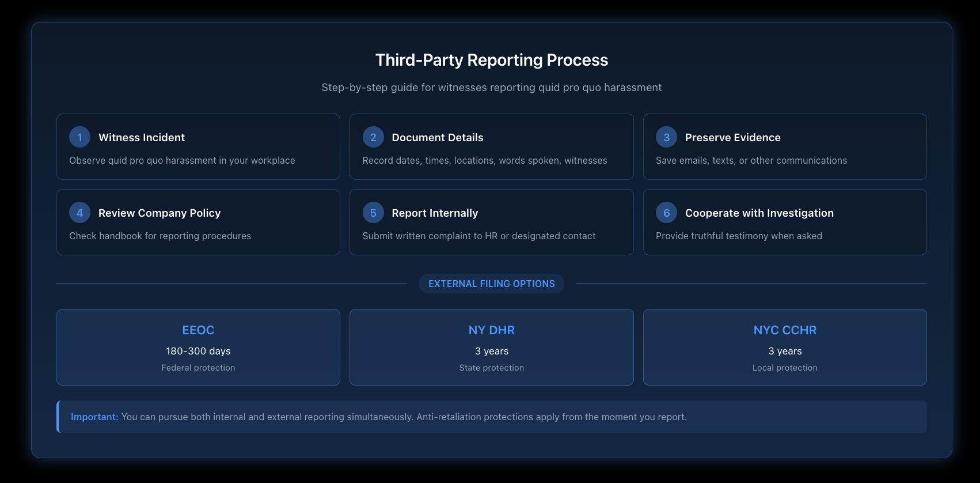
Task: Click the Important notice label
Action: (x=94, y=417)
